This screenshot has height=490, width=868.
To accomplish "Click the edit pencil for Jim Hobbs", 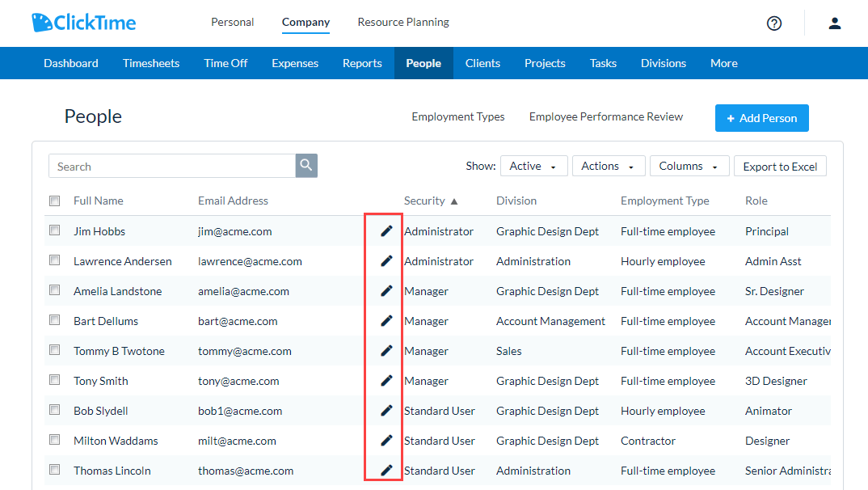I will click(x=386, y=230).
